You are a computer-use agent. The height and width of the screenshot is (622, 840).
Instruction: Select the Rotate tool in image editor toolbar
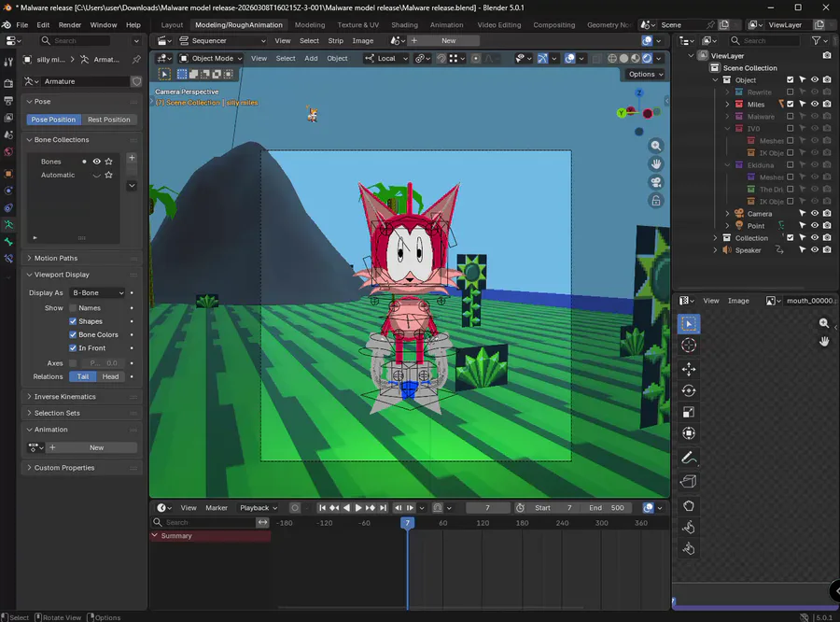click(x=689, y=391)
